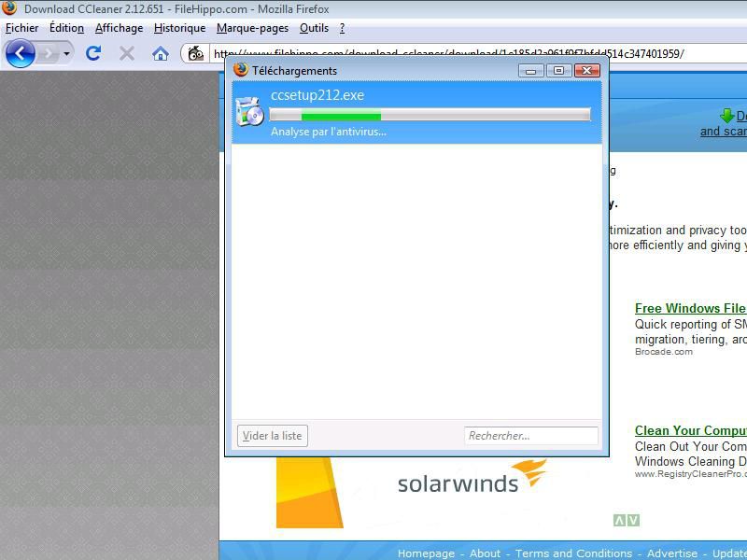Minimize the Téléchargements window
This screenshot has width=747, height=560.
(x=530, y=71)
